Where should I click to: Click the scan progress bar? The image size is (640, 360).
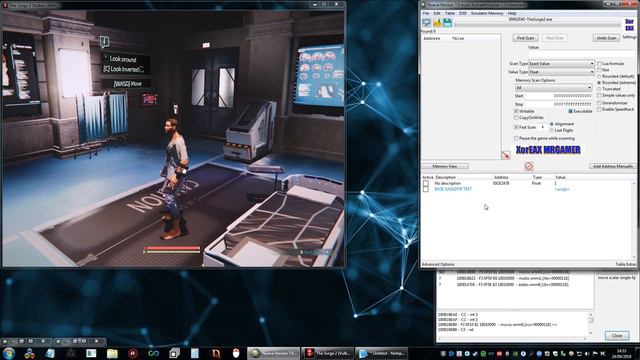tap(537, 25)
